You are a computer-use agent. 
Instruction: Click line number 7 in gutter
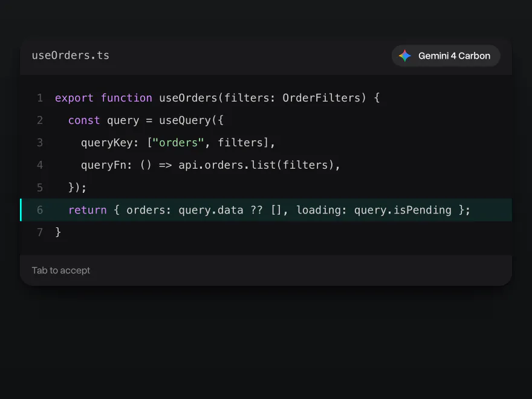click(x=40, y=232)
